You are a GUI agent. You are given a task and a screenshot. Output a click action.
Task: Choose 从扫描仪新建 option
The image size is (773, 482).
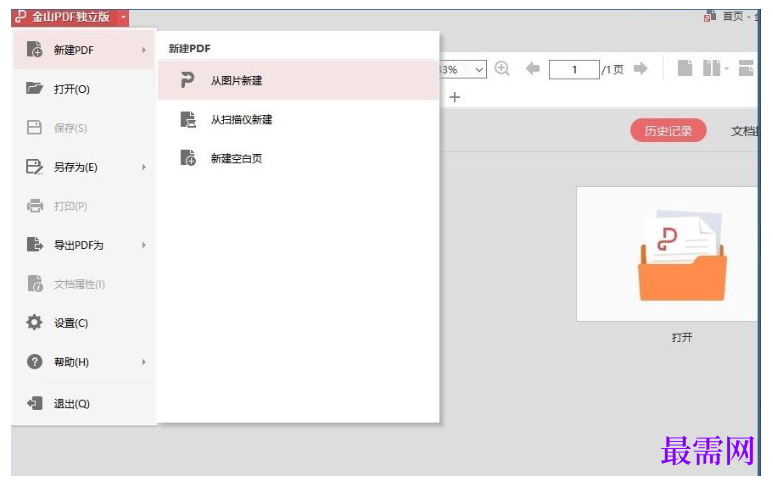point(298,119)
